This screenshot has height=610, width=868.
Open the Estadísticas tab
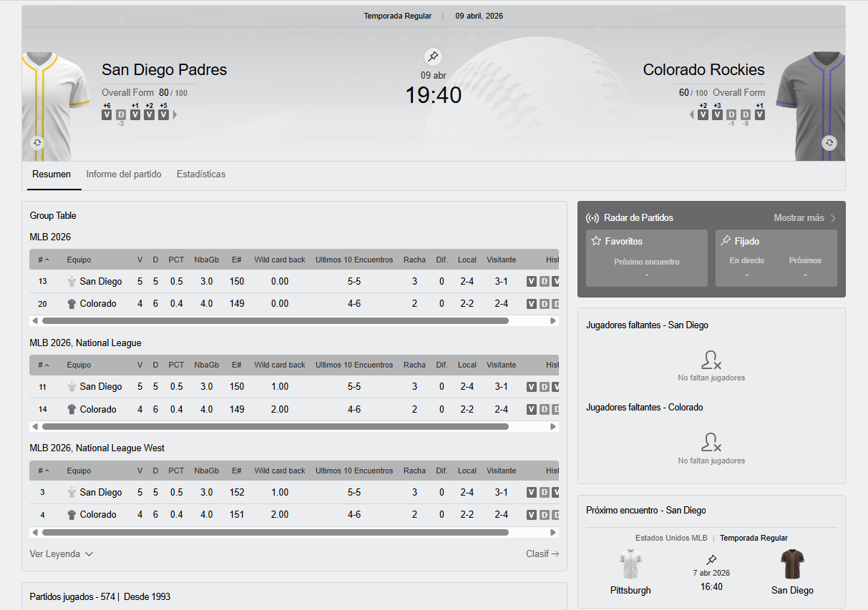[x=200, y=174]
